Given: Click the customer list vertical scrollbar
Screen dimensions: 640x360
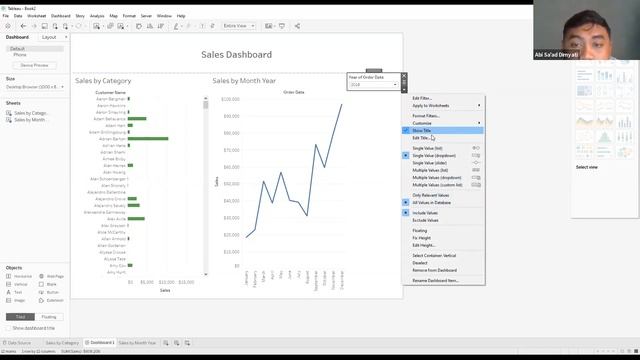Looking at the screenshot, I should pyautogui.click(x=206, y=186).
